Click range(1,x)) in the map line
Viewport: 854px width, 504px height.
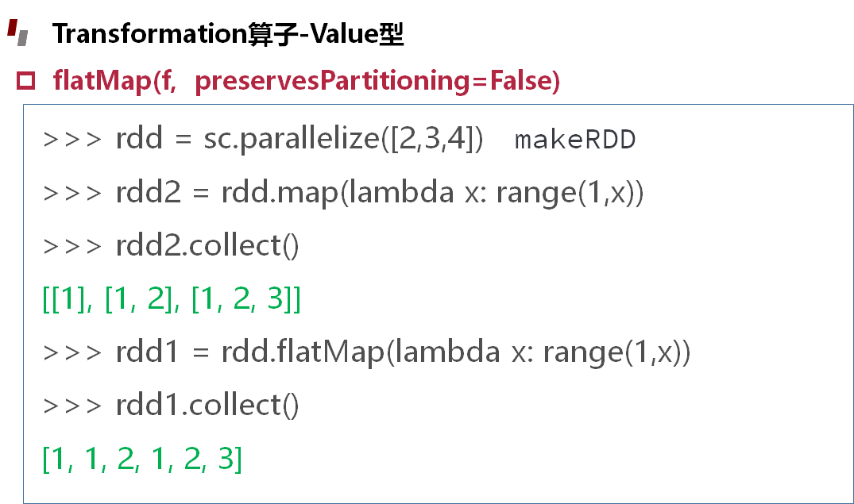[x=570, y=193]
